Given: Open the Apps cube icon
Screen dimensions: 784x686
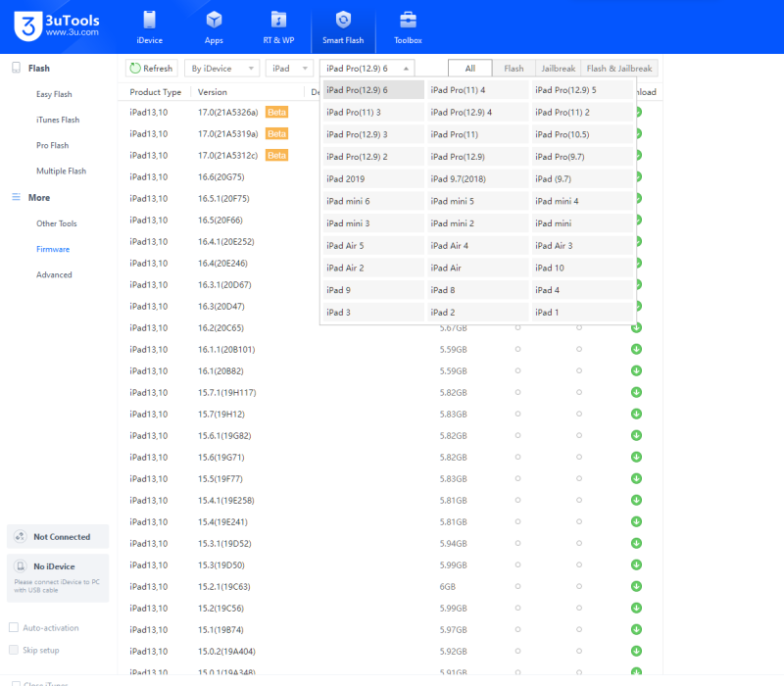Looking at the screenshot, I should click(x=214, y=21).
